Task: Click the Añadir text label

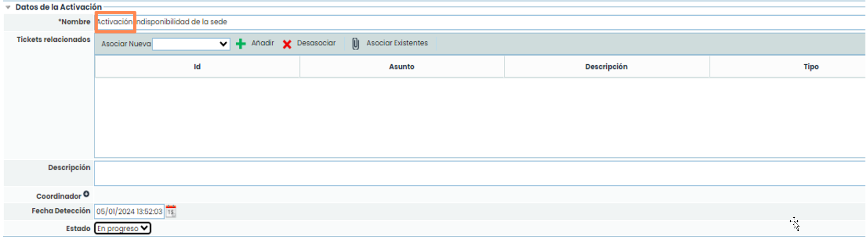Action: tap(262, 43)
